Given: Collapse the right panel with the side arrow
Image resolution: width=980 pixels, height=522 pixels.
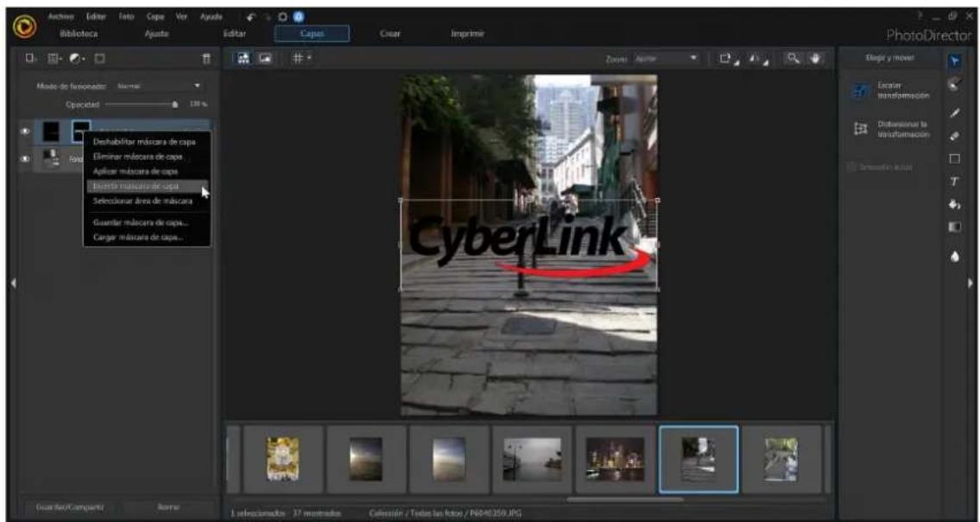Looking at the screenshot, I should pyautogui.click(x=970, y=283).
